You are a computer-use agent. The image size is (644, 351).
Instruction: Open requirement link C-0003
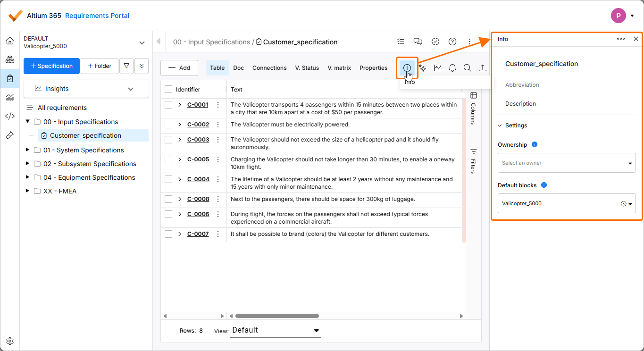(198, 140)
